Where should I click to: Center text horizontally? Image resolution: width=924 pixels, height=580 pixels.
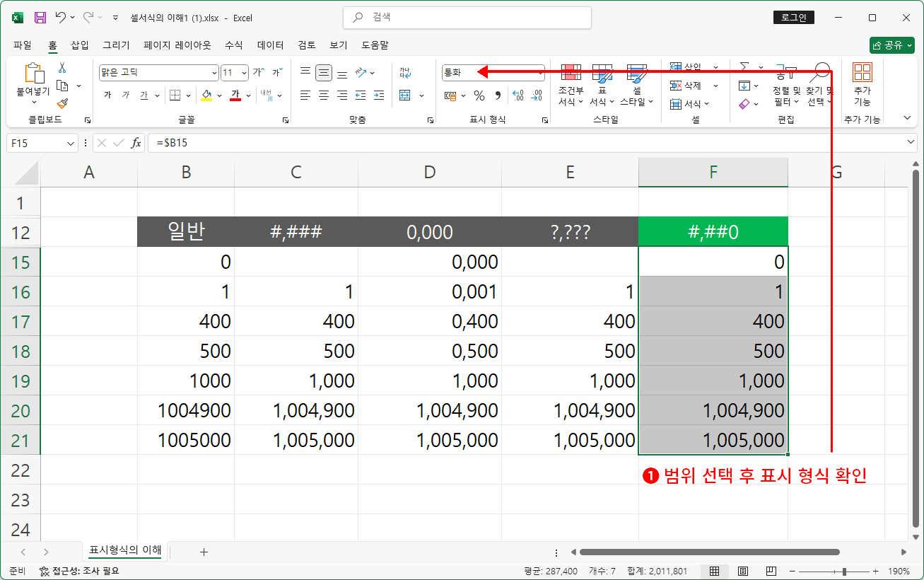[324, 95]
